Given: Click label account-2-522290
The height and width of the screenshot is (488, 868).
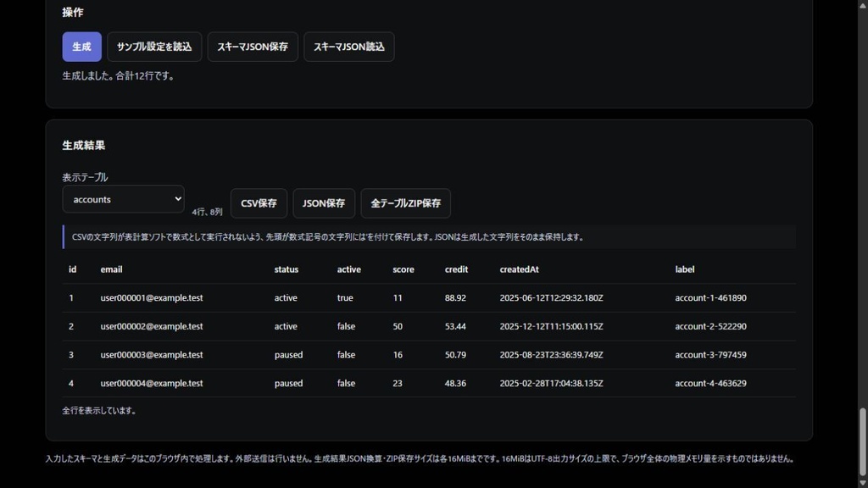Looking at the screenshot, I should point(711,326).
